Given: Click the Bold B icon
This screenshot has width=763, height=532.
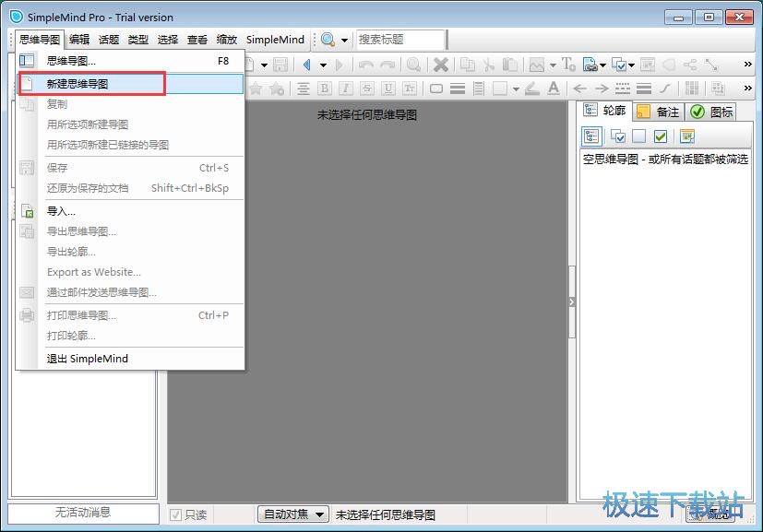Looking at the screenshot, I should pos(325,89).
